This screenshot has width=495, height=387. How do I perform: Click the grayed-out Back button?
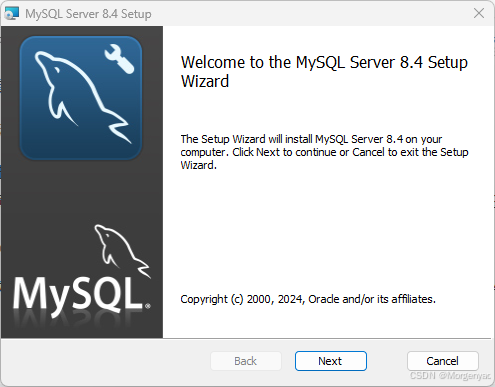[246, 361]
